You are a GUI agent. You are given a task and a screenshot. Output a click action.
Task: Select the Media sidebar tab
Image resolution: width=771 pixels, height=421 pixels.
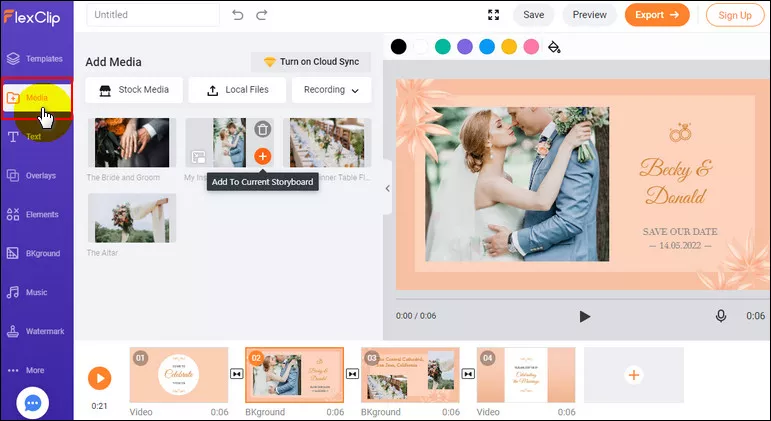coord(37,98)
